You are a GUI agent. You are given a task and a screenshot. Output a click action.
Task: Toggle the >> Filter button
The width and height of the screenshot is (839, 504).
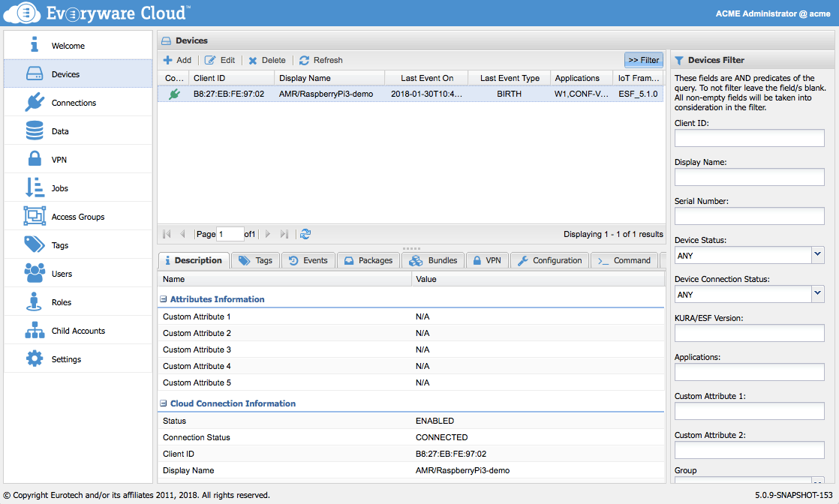tap(644, 60)
